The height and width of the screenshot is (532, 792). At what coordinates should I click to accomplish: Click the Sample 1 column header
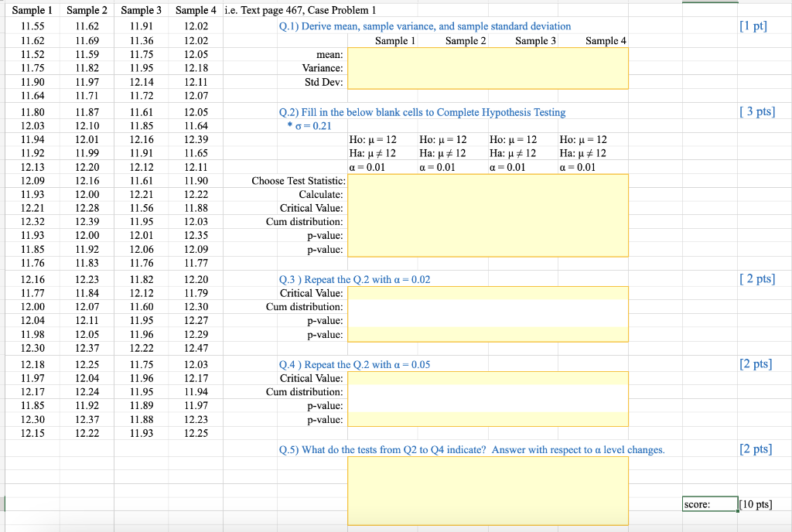click(31, 10)
